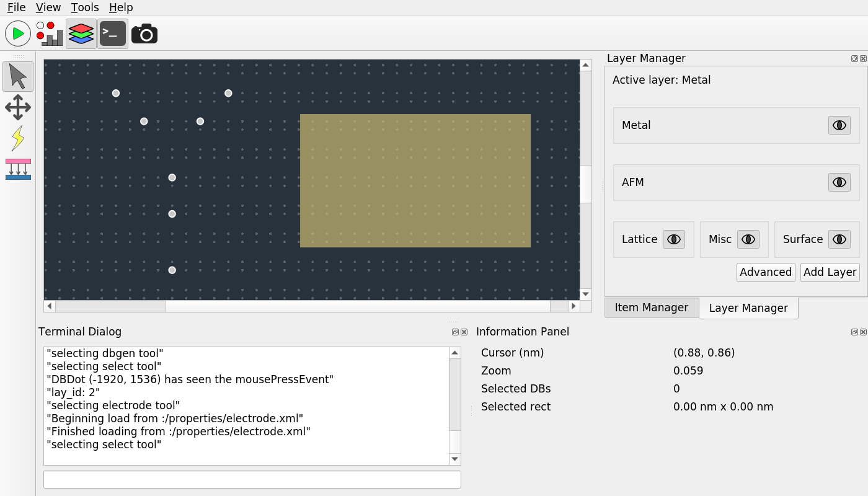Screen dimensions: 868x496
Task: Click 'selecting electrode tool' log line
Action: 113,405
